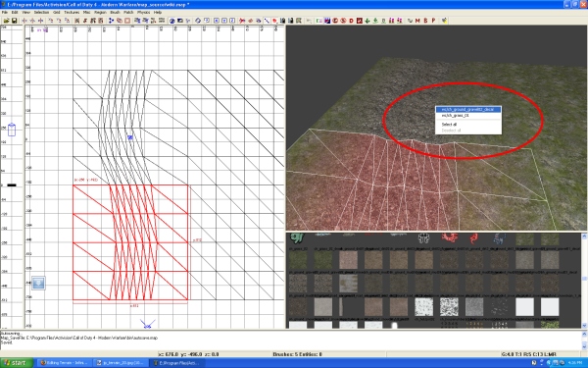
Task: Open the Textures menu
Action: (x=72, y=13)
